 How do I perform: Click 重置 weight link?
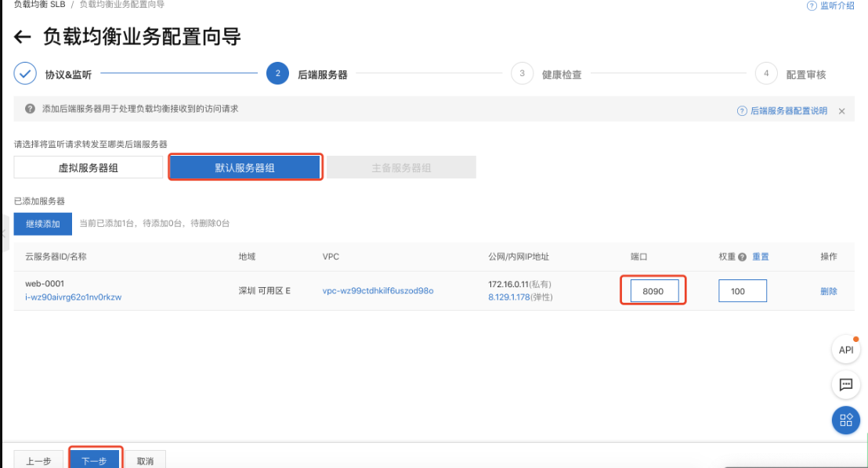tap(760, 257)
